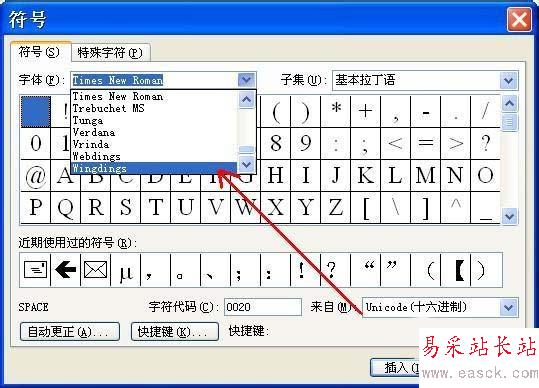The height and width of the screenshot is (388, 539).
Task: Click the 自动更正(A)... button
Action: click(x=70, y=332)
